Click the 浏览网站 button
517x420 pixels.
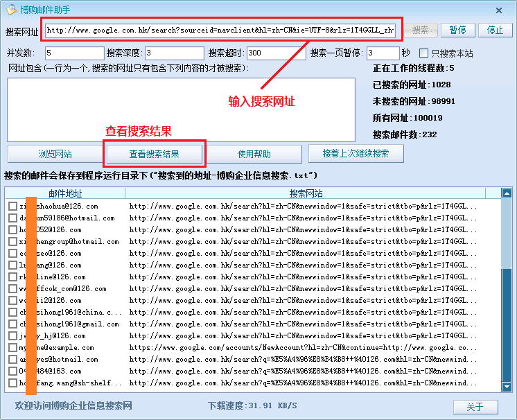click(x=55, y=153)
